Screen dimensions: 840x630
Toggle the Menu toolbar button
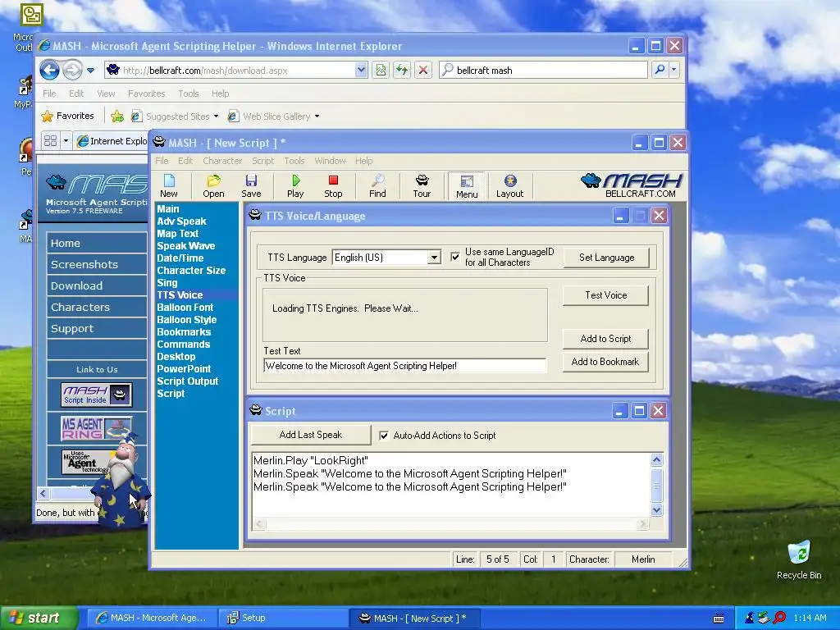click(x=467, y=186)
